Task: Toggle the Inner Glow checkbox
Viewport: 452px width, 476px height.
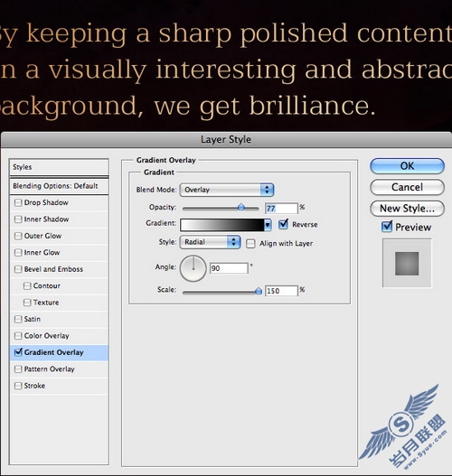Action: click(x=18, y=253)
